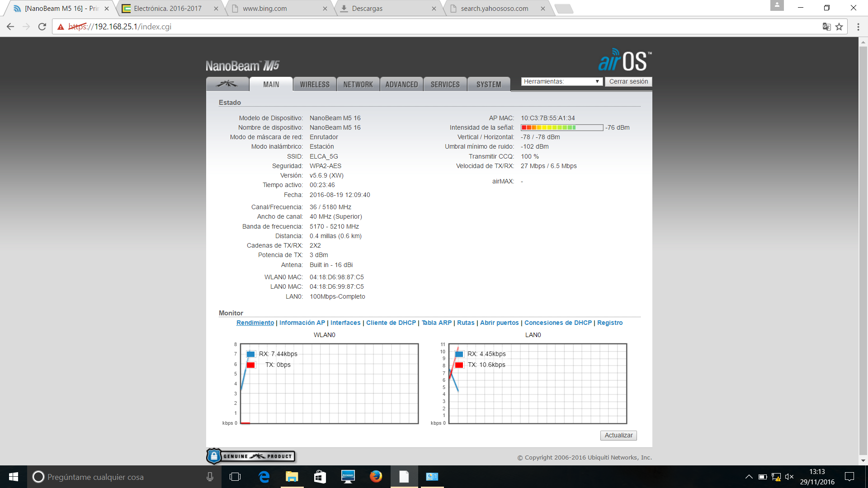
Task: Close the www.bing.com tab
Action: click(x=325, y=9)
